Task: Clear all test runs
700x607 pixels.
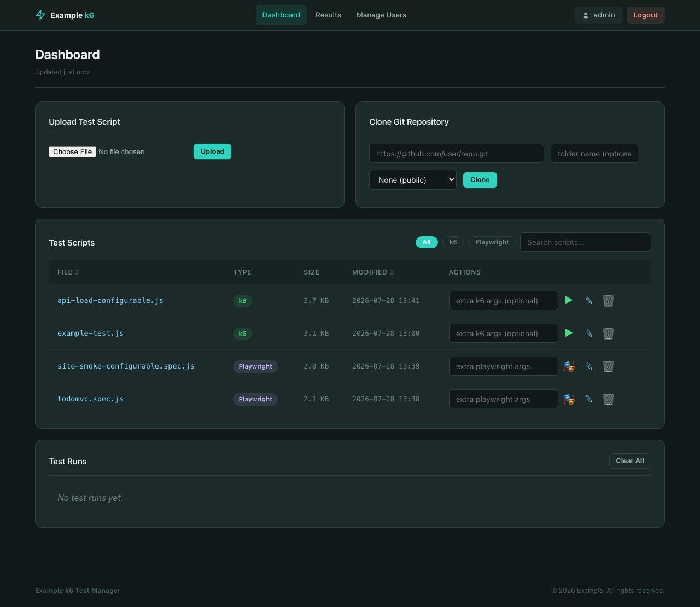Action: click(x=630, y=461)
